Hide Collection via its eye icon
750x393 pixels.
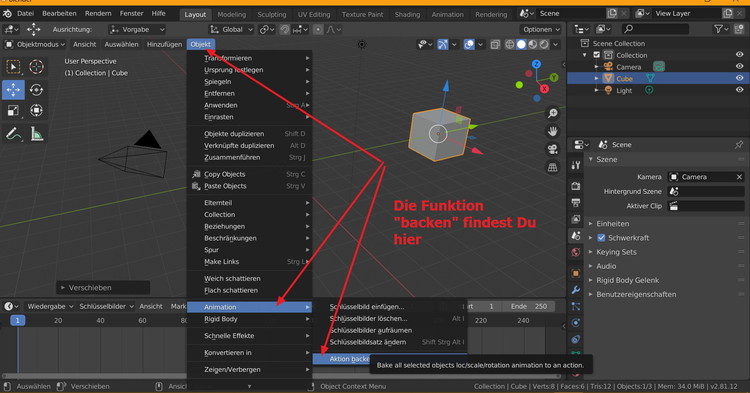point(739,55)
